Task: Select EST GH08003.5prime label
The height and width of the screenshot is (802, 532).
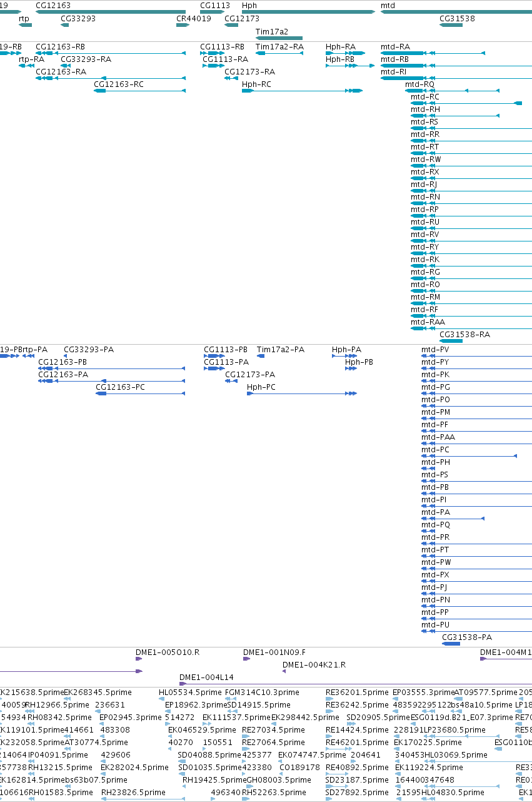Action: [279, 779]
